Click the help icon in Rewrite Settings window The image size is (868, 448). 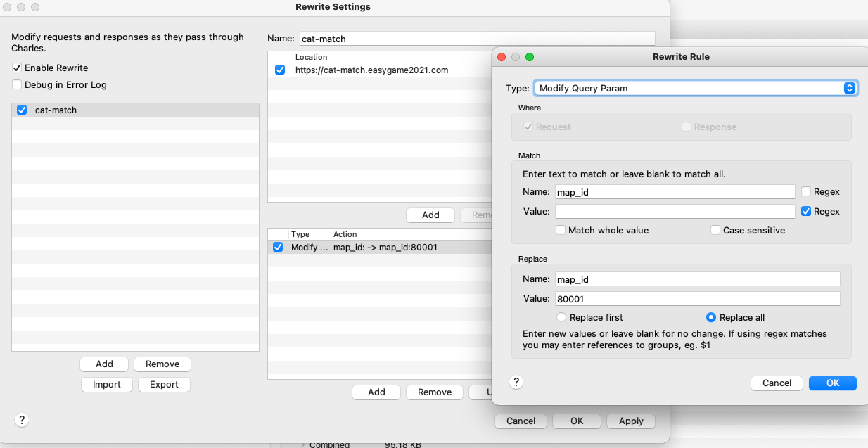[21, 420]
